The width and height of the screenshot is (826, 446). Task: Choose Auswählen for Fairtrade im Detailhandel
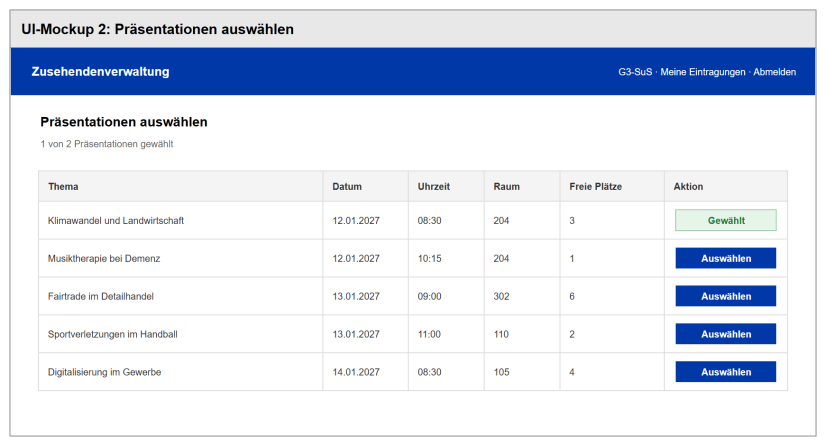725,296
